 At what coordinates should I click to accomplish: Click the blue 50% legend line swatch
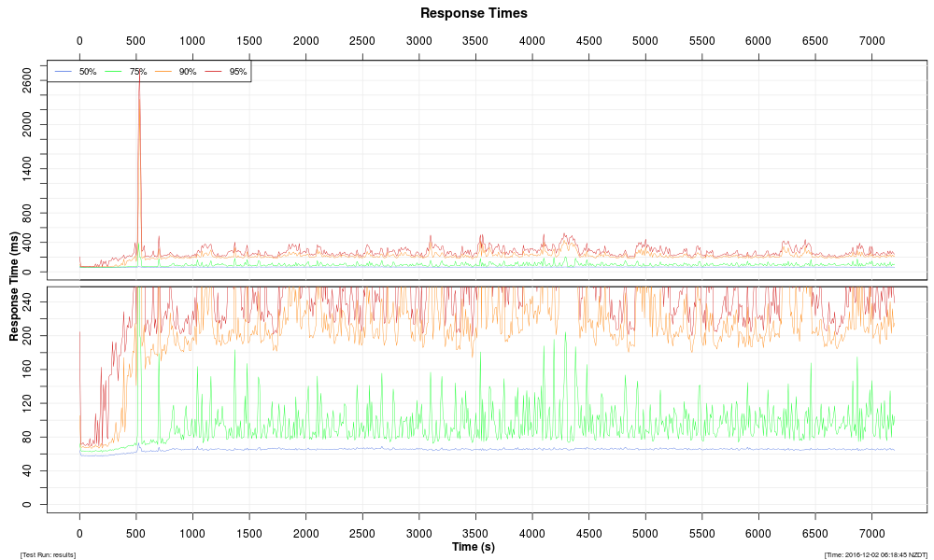64,72
